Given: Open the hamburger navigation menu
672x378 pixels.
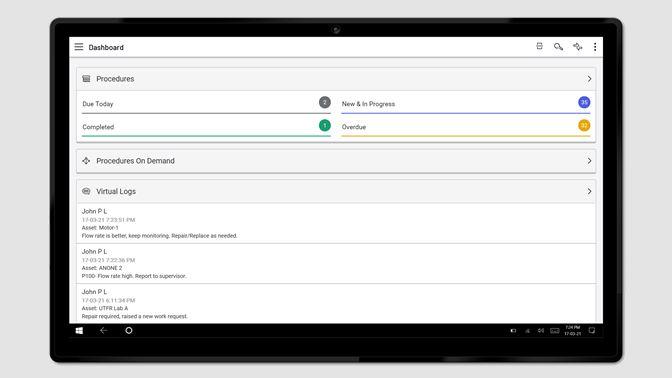Looking at the screenshot, I should 79,47.
